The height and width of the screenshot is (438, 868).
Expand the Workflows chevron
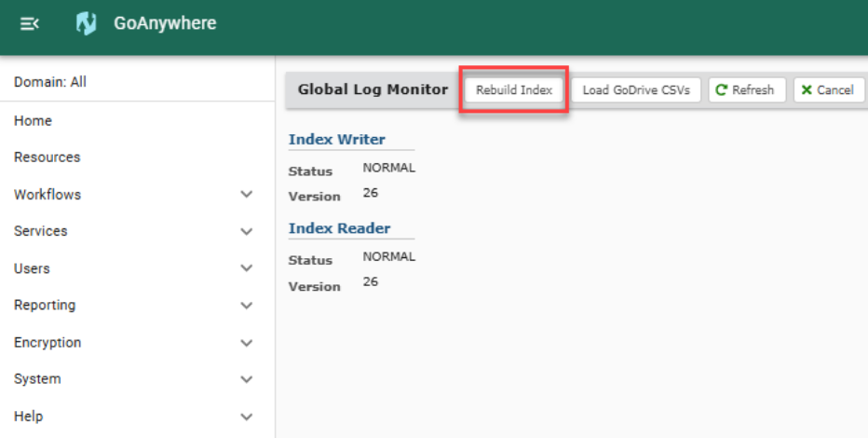point(247,195)
